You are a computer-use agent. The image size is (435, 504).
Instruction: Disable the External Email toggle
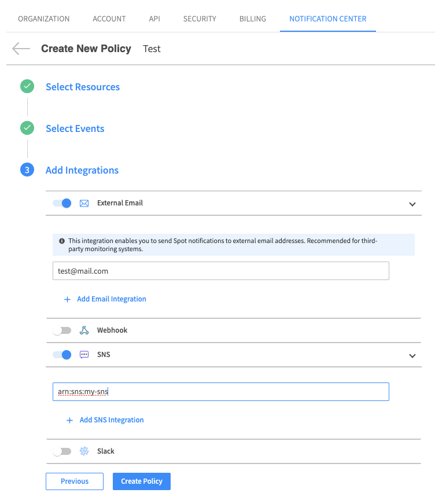click(x=62, y=203)
